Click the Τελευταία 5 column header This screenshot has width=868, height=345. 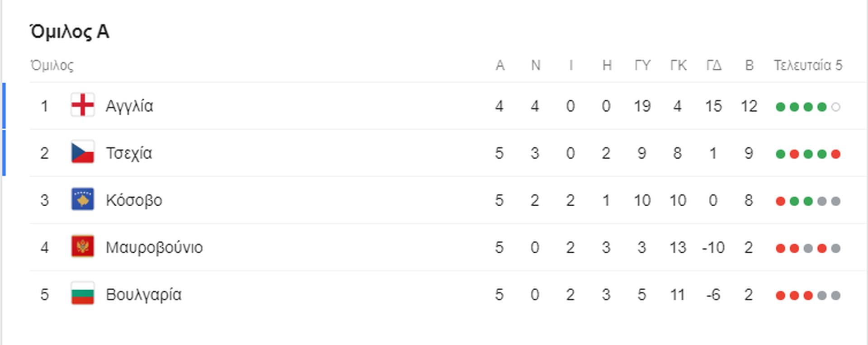pyautogui.click(x=808, y=66)
